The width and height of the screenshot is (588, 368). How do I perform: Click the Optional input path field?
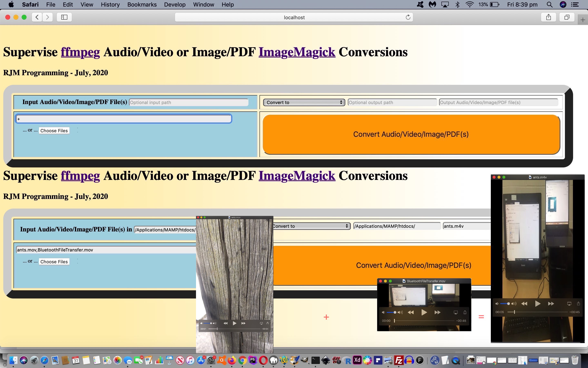coord(189,102)
